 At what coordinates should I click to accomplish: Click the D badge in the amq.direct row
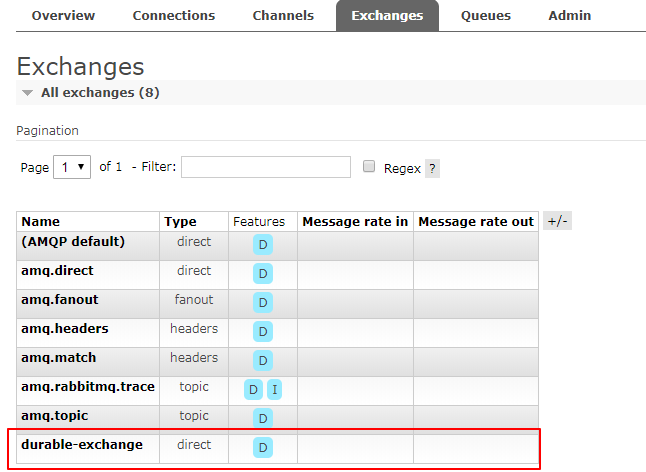pos(263,274)
